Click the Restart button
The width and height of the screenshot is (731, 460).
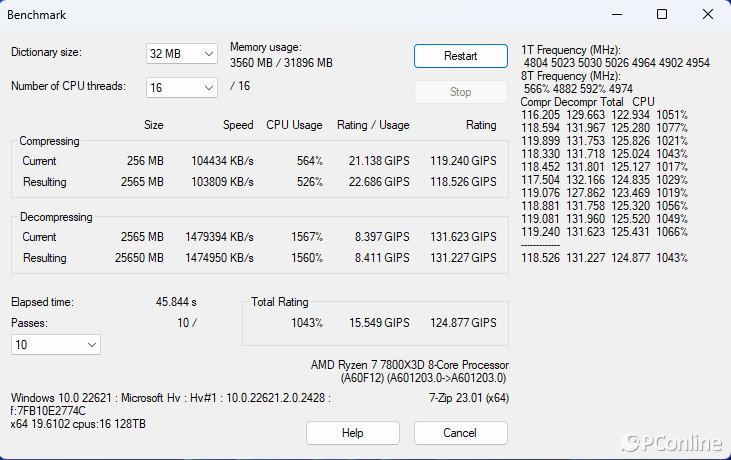[461, 56]
